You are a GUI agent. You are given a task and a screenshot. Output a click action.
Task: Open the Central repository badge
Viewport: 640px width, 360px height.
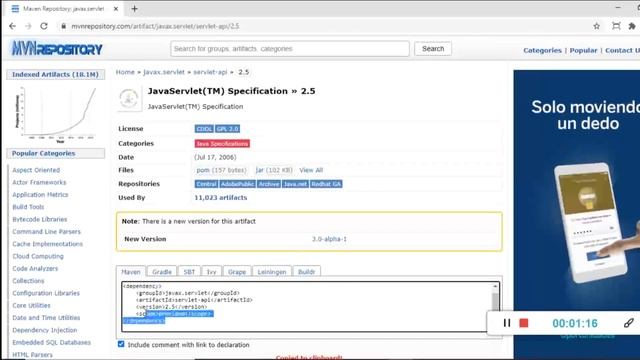coord(207,184)
